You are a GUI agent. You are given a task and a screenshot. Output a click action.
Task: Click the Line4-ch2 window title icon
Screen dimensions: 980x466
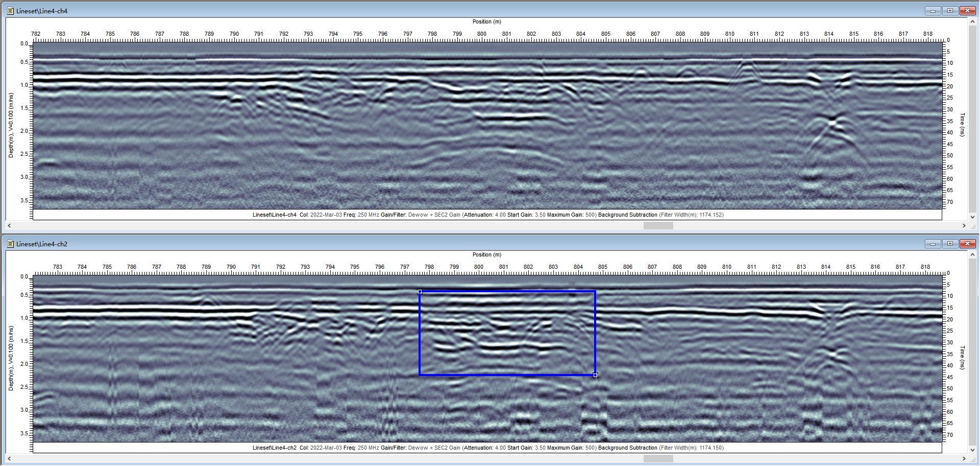[10, 244]
